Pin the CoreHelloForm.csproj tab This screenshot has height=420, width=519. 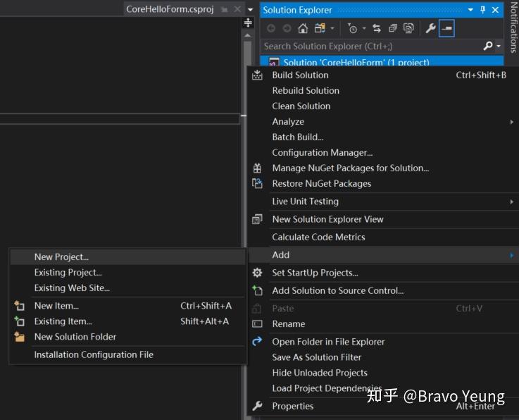pos(225,10)
